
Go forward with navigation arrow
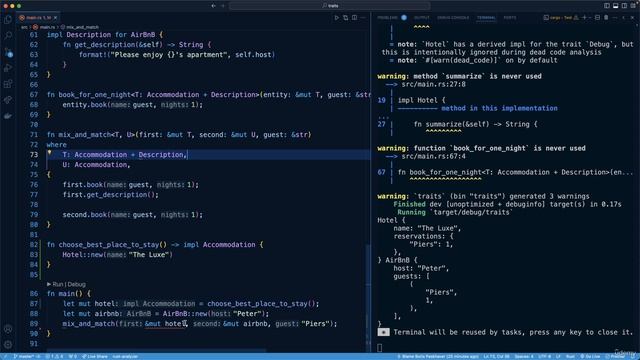(223, 6)
